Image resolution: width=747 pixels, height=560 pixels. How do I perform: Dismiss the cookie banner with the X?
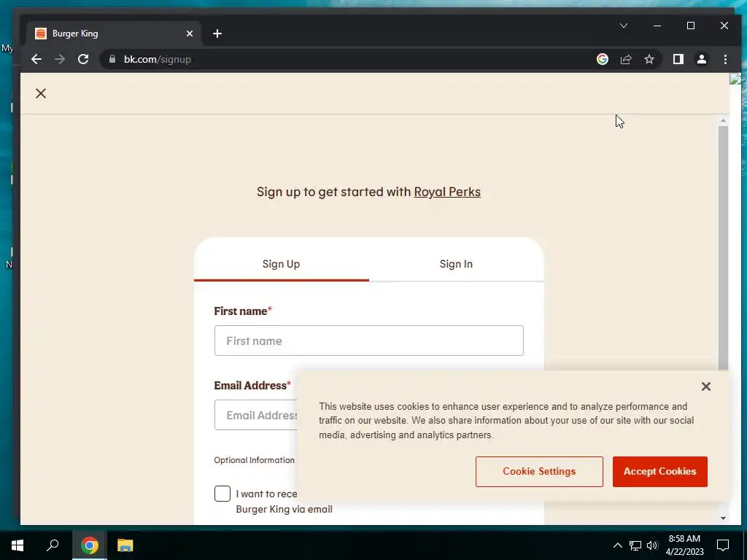(706, 386)
